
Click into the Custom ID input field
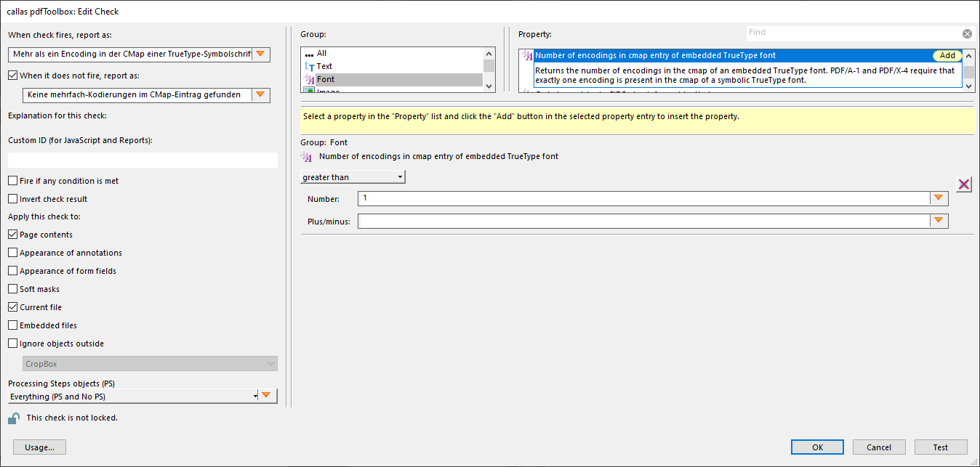coord(142,161)
